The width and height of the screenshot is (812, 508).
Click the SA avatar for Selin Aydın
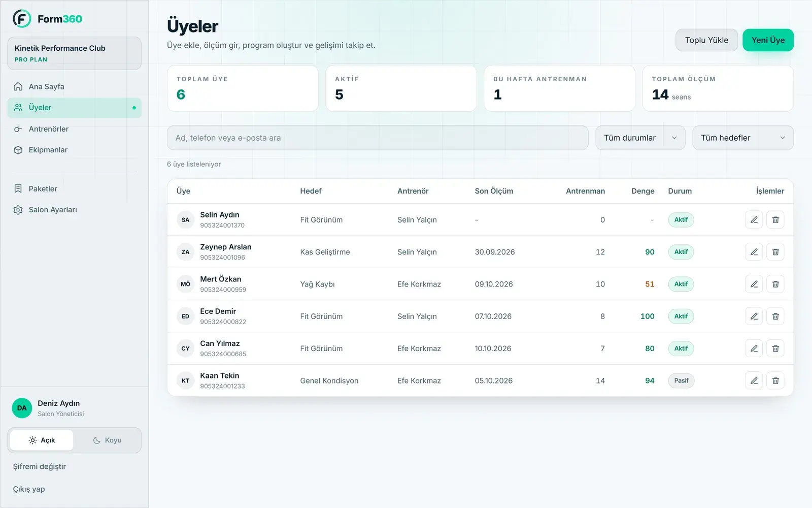[x=185, y=220]
